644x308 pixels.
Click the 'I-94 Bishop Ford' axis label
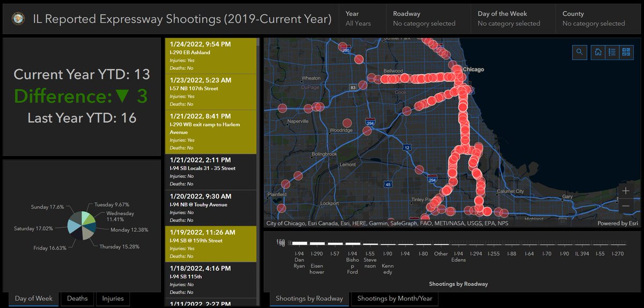click(353, 263)
